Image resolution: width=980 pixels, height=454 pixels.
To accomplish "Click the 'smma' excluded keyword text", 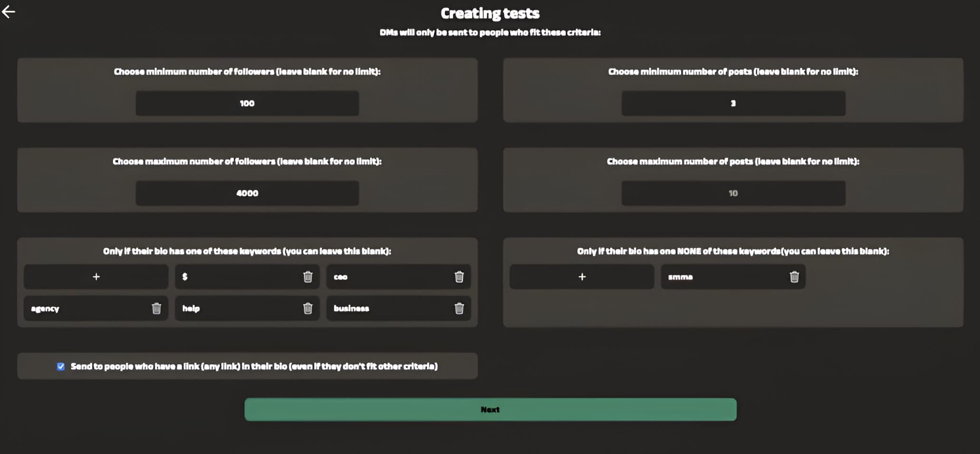I will coord(680,277).
